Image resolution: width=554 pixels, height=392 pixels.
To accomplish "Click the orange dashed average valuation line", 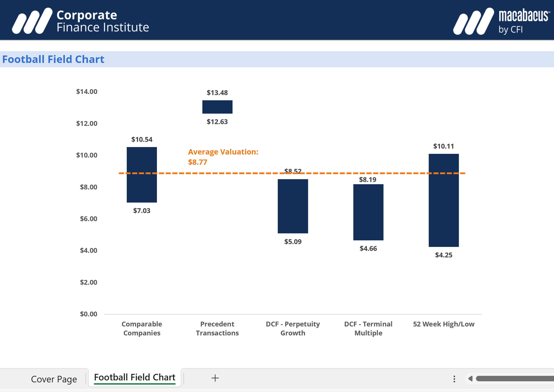I will point(338,173).
